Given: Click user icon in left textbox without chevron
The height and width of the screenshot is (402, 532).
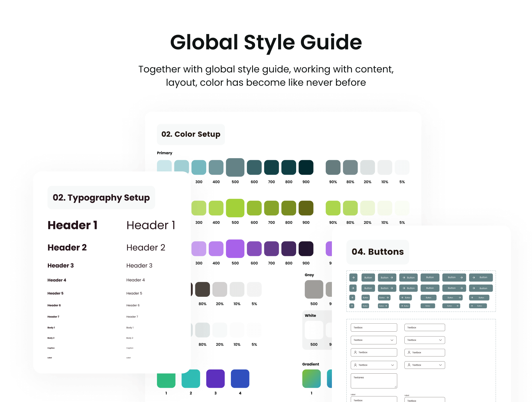Looking at the screenshot, I should [355, 352].
